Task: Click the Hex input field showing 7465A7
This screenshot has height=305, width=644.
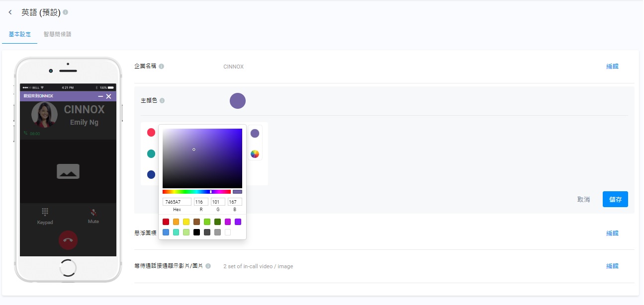Action: 177,202
